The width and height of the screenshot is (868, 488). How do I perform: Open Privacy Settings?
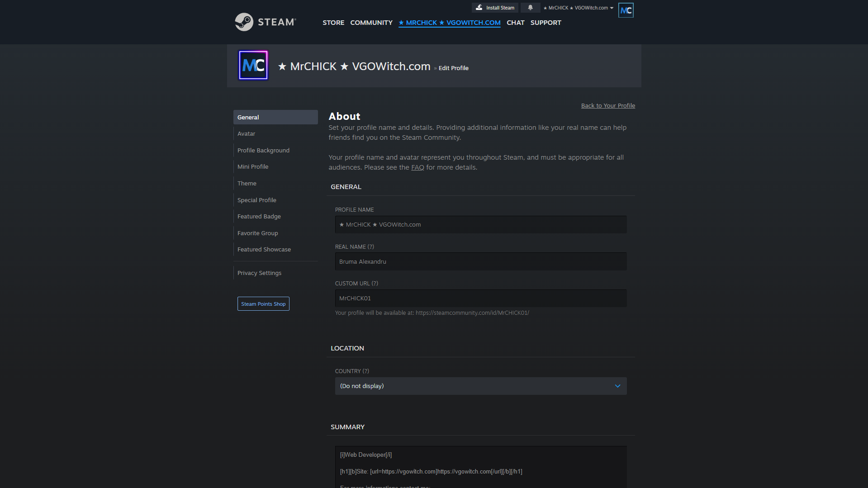tap(275, 273)
